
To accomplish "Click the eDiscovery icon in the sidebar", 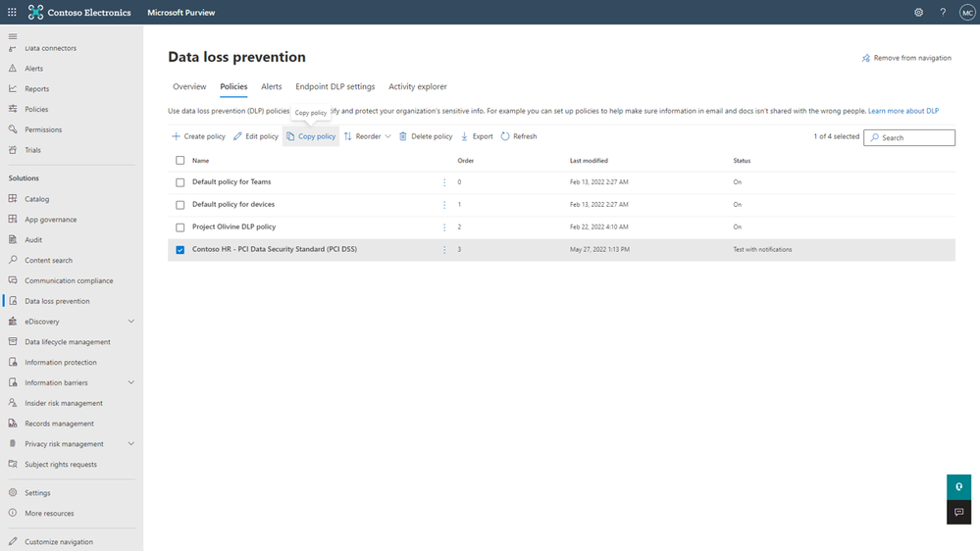I will coord(13,322).
